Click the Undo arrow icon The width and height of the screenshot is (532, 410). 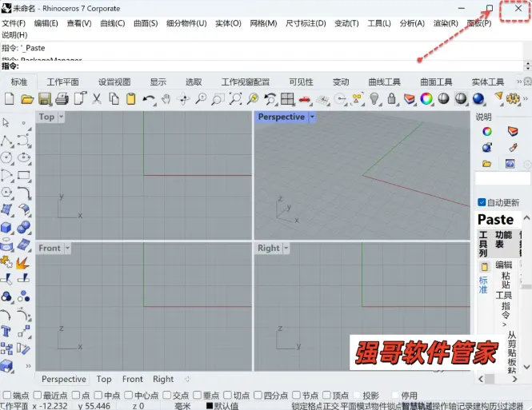(148, 99)
